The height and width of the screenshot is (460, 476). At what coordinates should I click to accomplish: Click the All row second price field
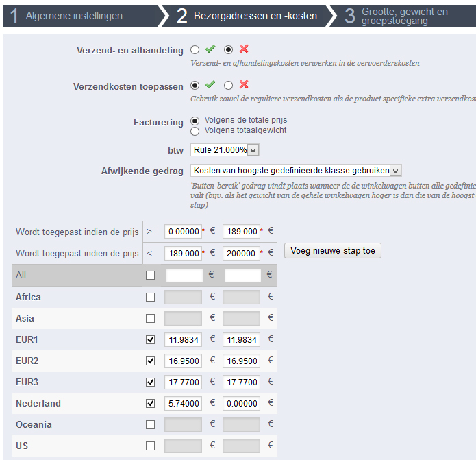click(242, 276)
